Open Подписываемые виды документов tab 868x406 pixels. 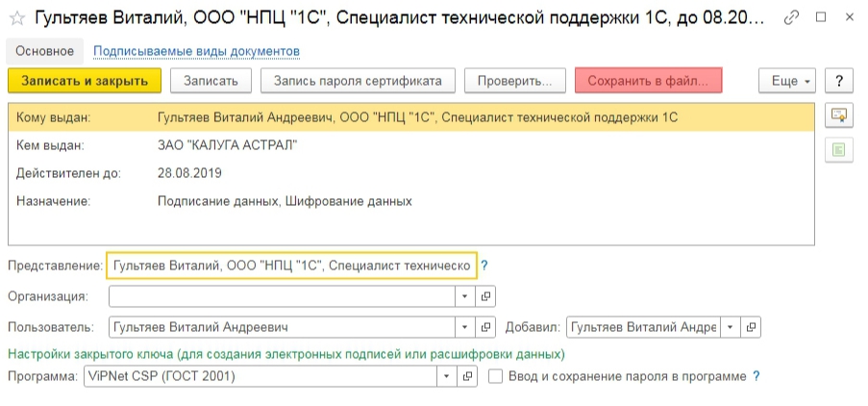196,52
